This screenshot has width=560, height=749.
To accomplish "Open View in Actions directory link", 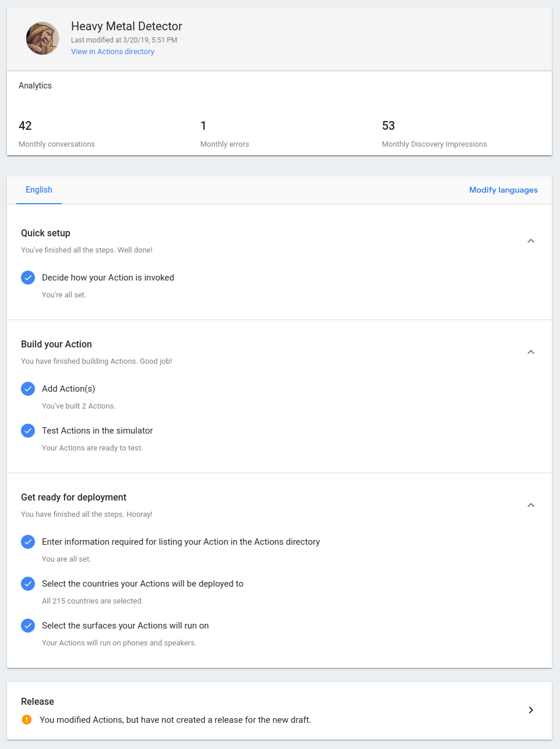I will [112, 52].
